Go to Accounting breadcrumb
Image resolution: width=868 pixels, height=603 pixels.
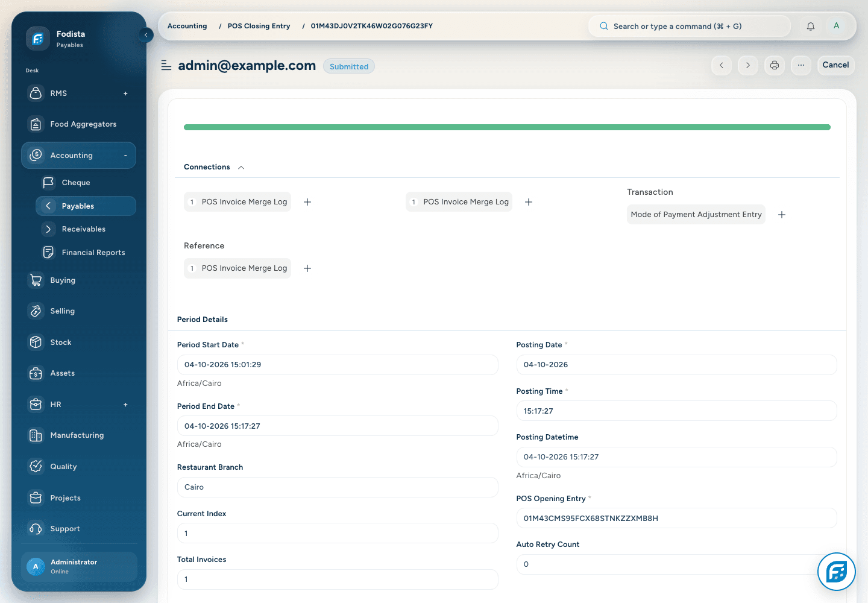click(x=187, y=26)
